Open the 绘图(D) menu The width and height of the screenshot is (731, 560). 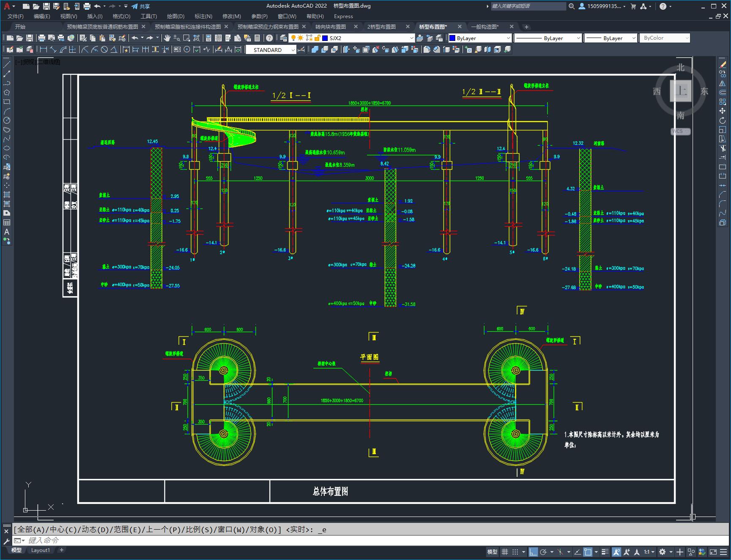(176, 16)
